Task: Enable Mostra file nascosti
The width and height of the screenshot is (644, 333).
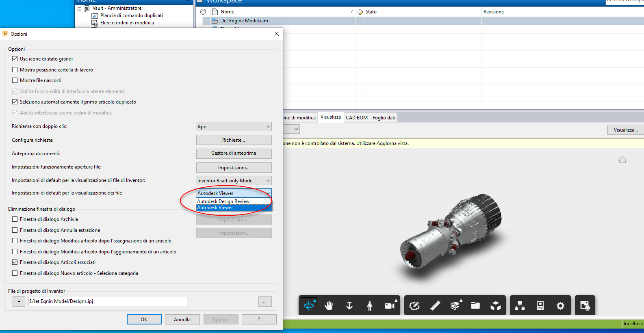Action: tap(15, 80)
